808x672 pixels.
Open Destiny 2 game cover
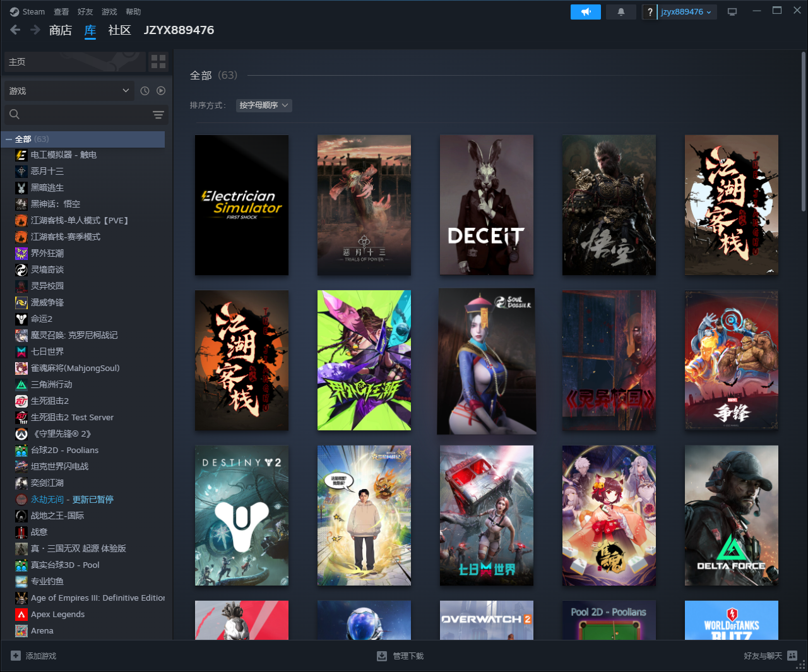coord(242,516)
